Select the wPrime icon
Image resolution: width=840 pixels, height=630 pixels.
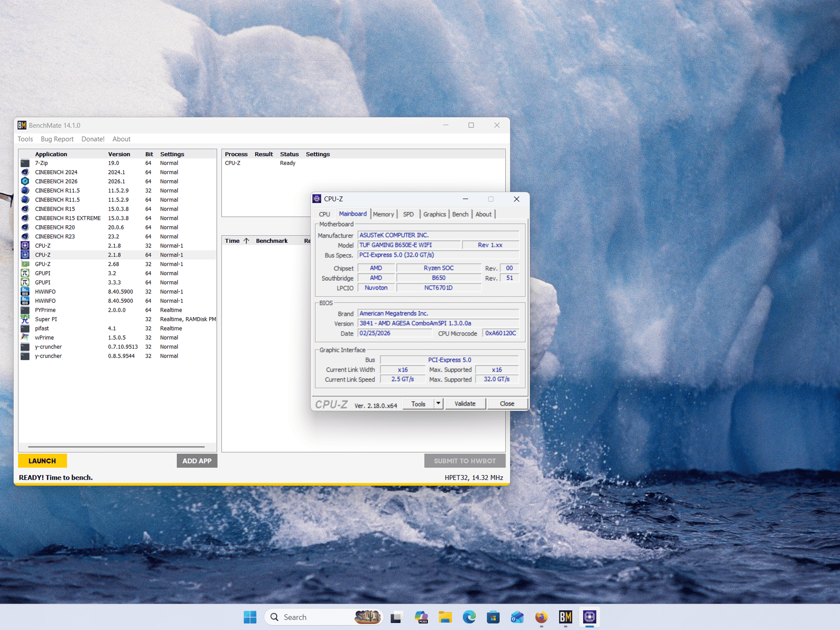tap(25, 338)
